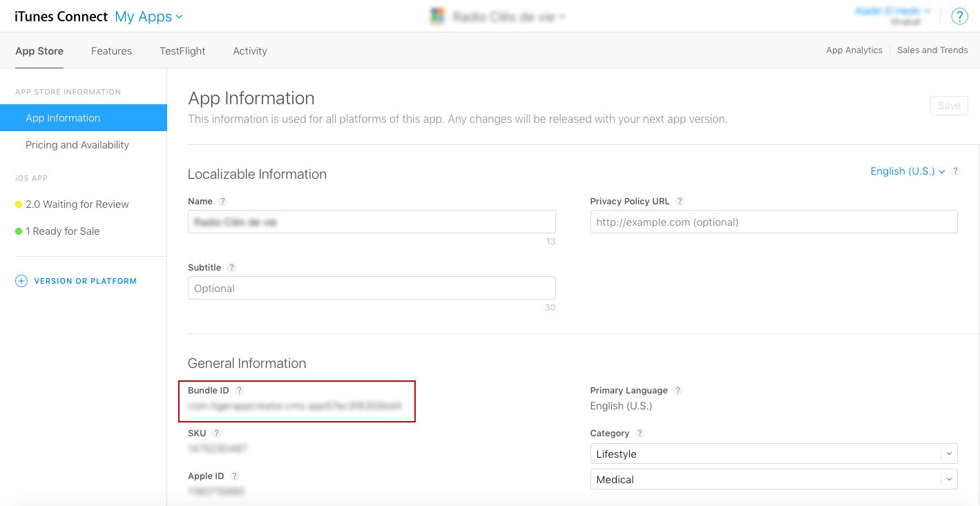Image resolution: width=980 pixels, height=506 pixels.
Task: Select Pricing and Availability in sidebar
Action: click(x=77, y=145)
